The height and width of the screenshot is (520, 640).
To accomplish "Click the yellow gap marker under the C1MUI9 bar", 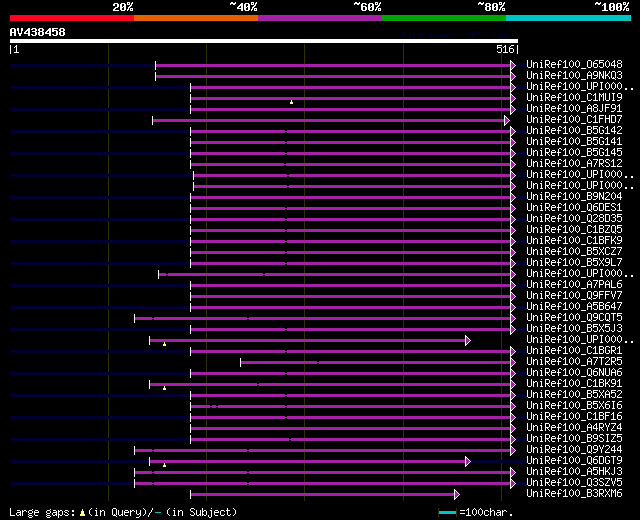I will point(291,102).
